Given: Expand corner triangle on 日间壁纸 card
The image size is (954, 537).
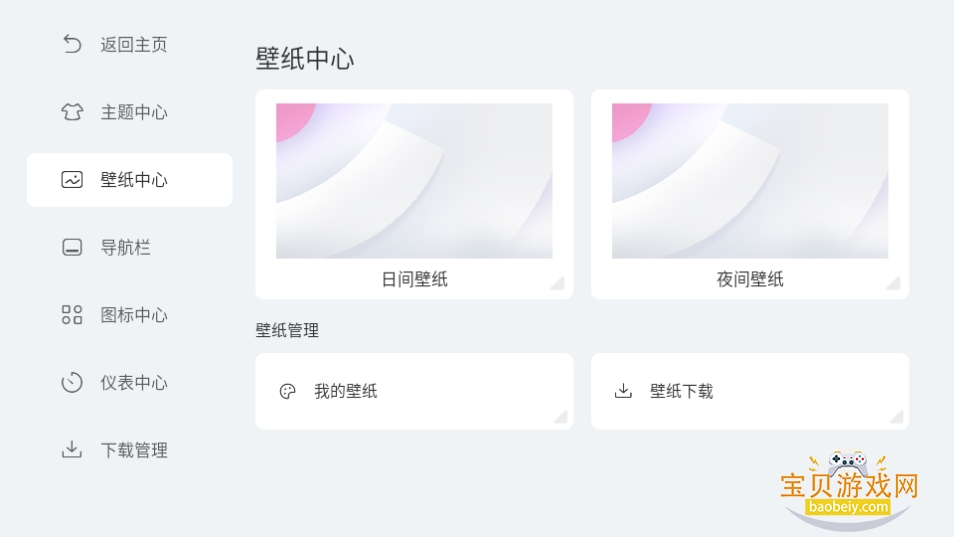Looking at the screenshot, I should point(559,283).
